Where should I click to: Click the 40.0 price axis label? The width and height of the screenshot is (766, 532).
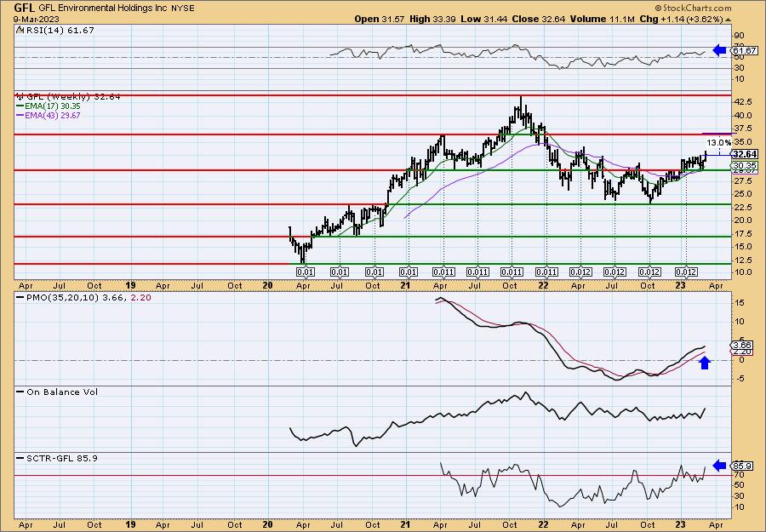click(x=742, y=115)
